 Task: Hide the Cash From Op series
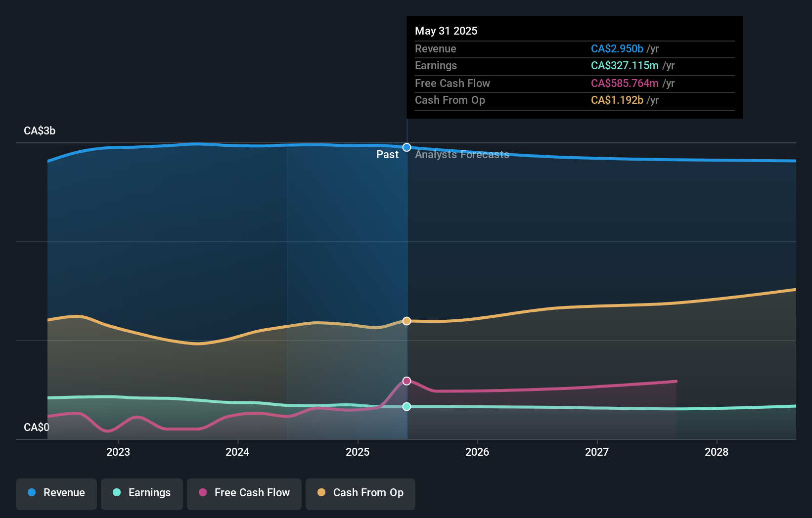pyautogui.click(x=360, y=493)
